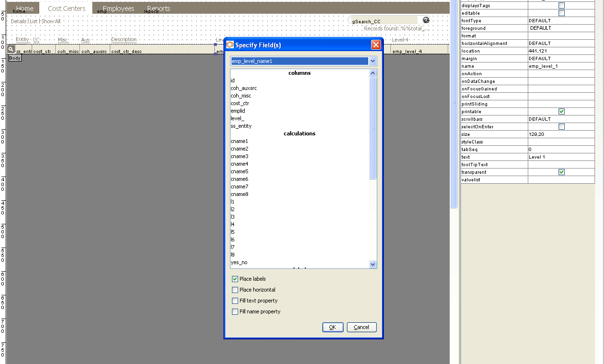Open the emp_level_name1 dropdown

coord(373,61)
